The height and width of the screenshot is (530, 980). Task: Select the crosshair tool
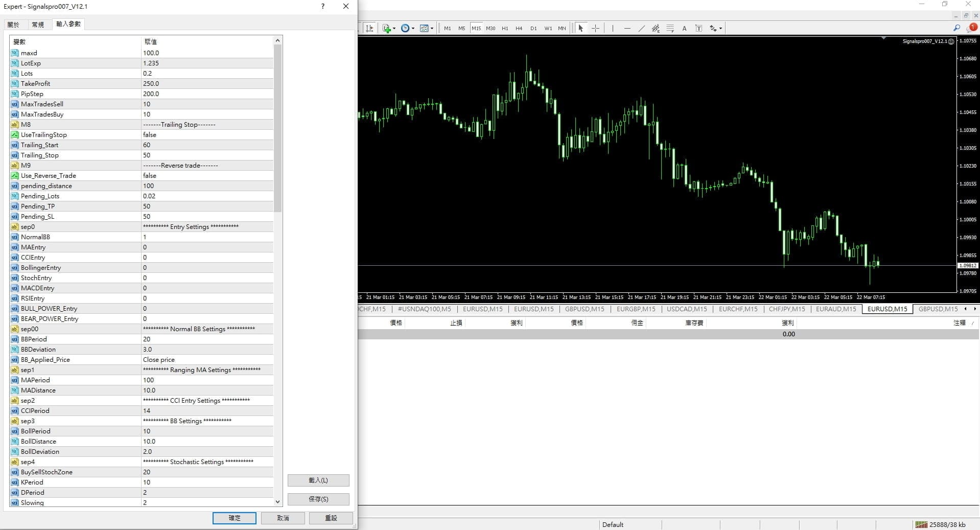(x=595, y=28)
